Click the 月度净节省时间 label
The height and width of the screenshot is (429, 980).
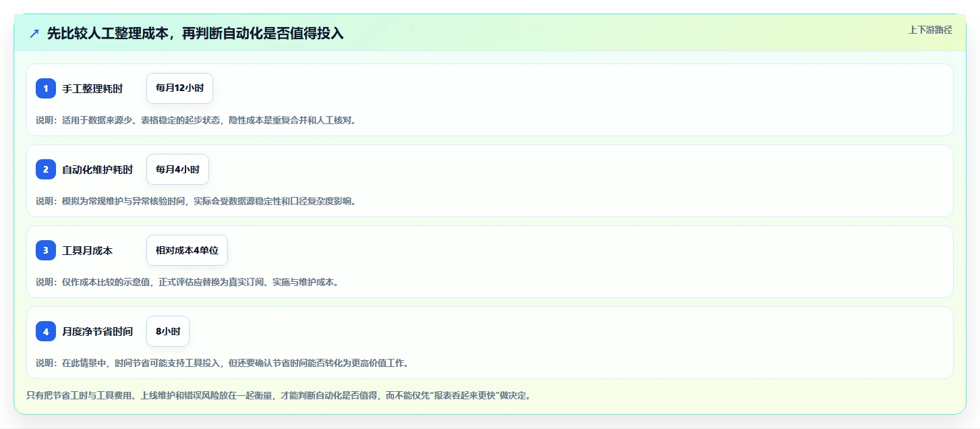point(97,331)
